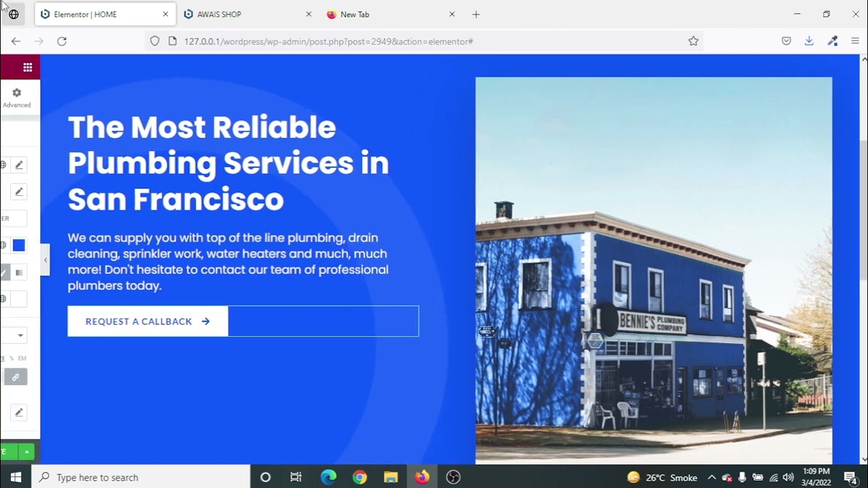The width and height of the screenshot is (868, 488).
Task: Toggle the system volume speaker icon
Action: 788,477
